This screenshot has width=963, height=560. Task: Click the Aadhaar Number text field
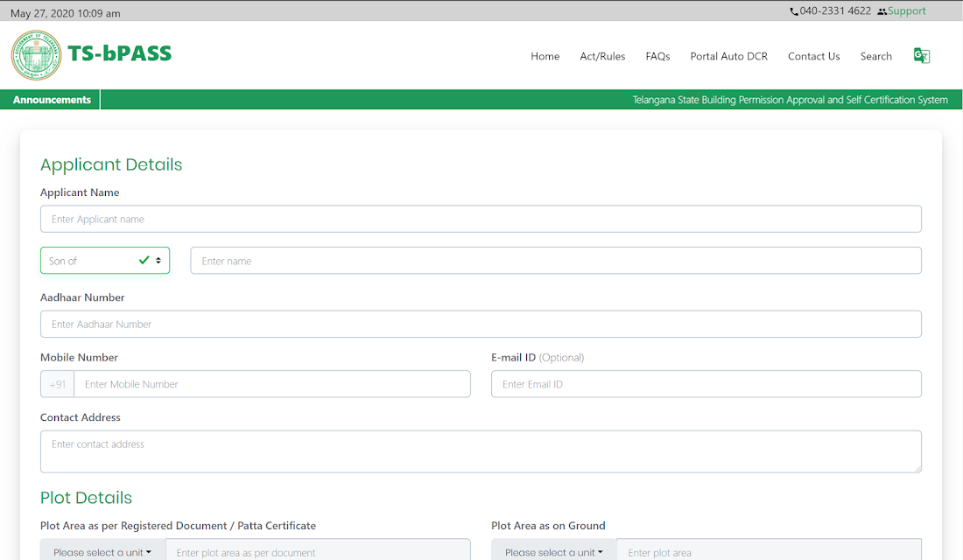point(481,325)
